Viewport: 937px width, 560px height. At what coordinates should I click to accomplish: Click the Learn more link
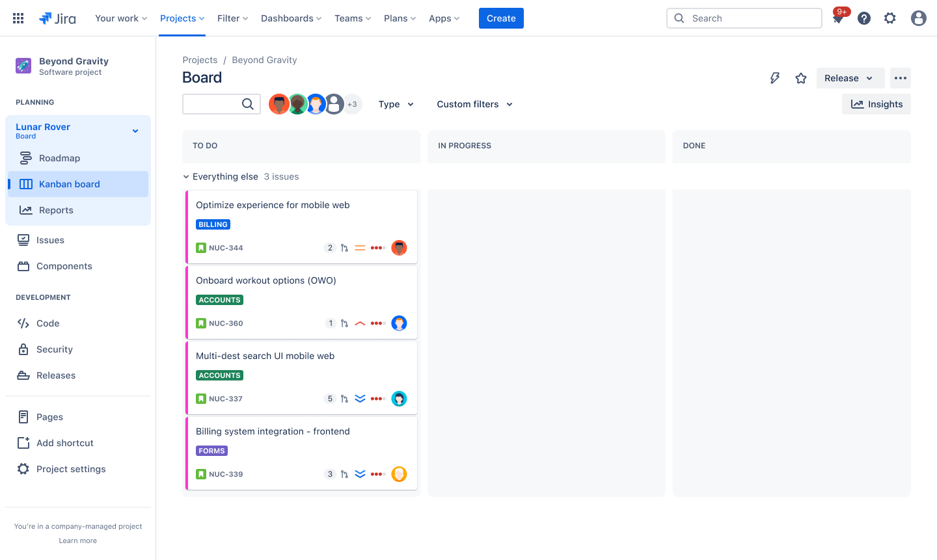pos(77,540)
